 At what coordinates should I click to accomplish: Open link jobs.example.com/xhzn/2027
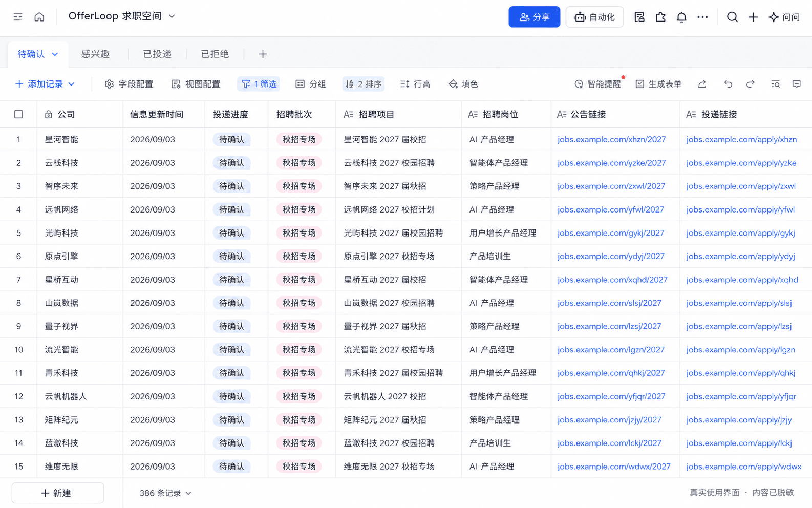tap(611, 139)
